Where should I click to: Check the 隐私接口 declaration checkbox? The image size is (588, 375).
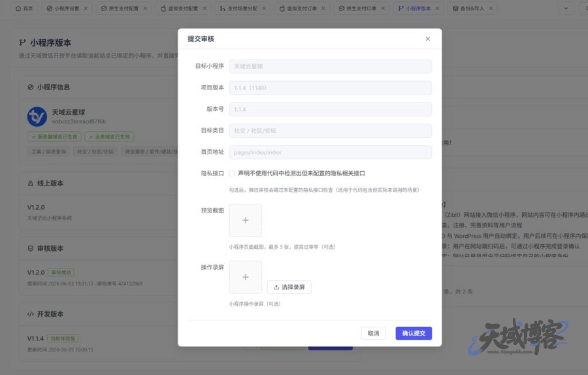click(x=232, y=173)
